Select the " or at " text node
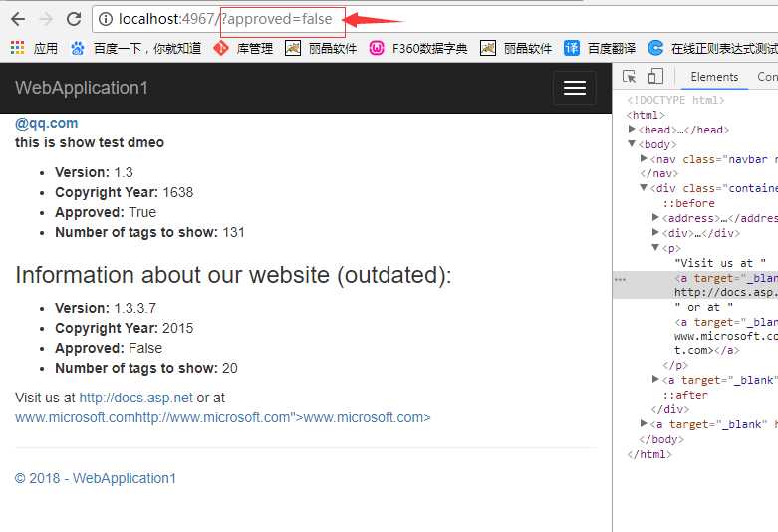Image resolution: width=778 pixels, height=532 pixels. click(704, 307)
